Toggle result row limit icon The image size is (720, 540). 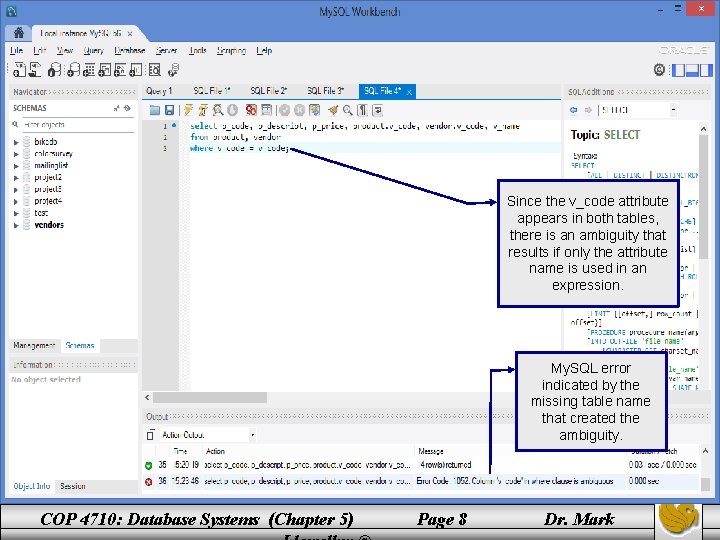point(266,110)
